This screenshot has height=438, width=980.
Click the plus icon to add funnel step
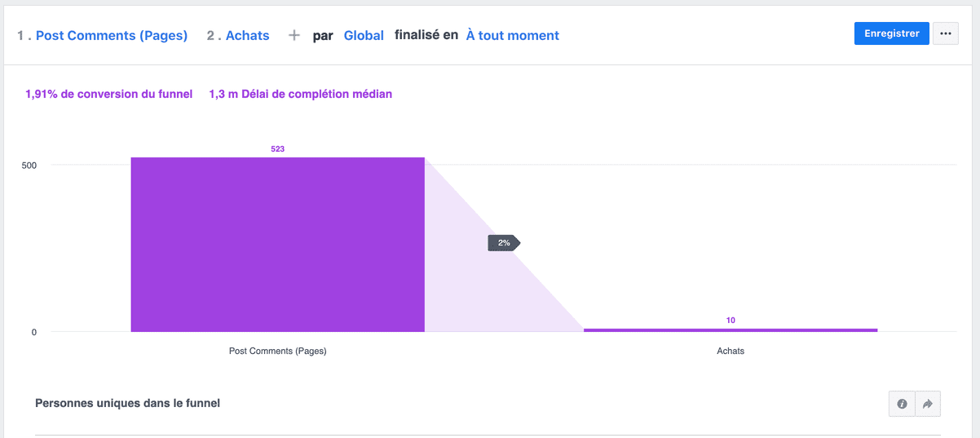(294, 35)
